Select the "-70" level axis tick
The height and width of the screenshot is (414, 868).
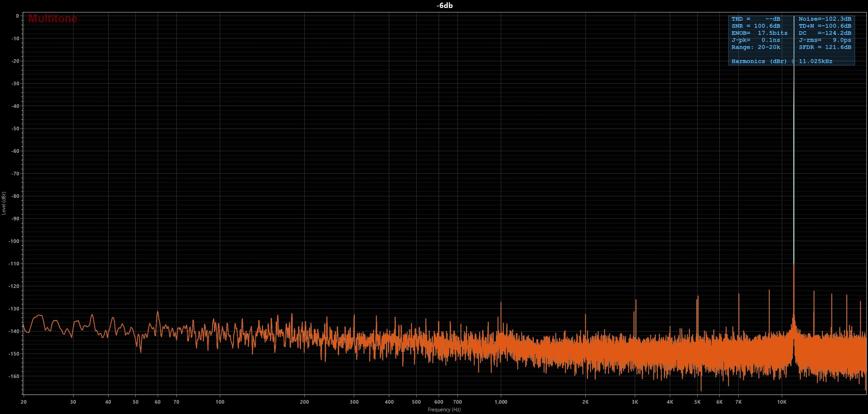click(x=15, y=174)
